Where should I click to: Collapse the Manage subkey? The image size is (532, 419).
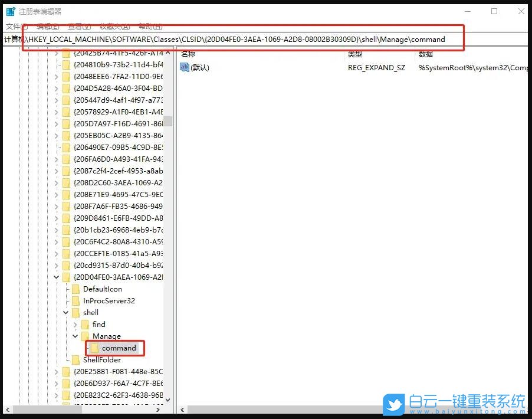tap(75, 336)
